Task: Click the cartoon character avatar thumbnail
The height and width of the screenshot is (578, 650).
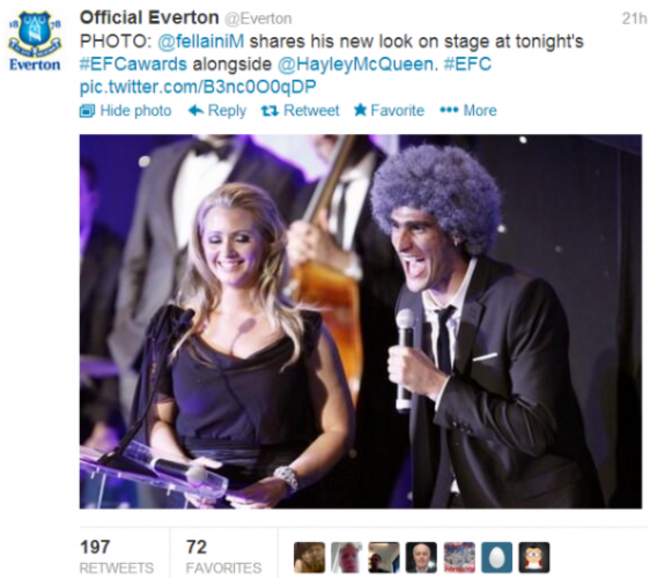Action: tap(534, 557)
